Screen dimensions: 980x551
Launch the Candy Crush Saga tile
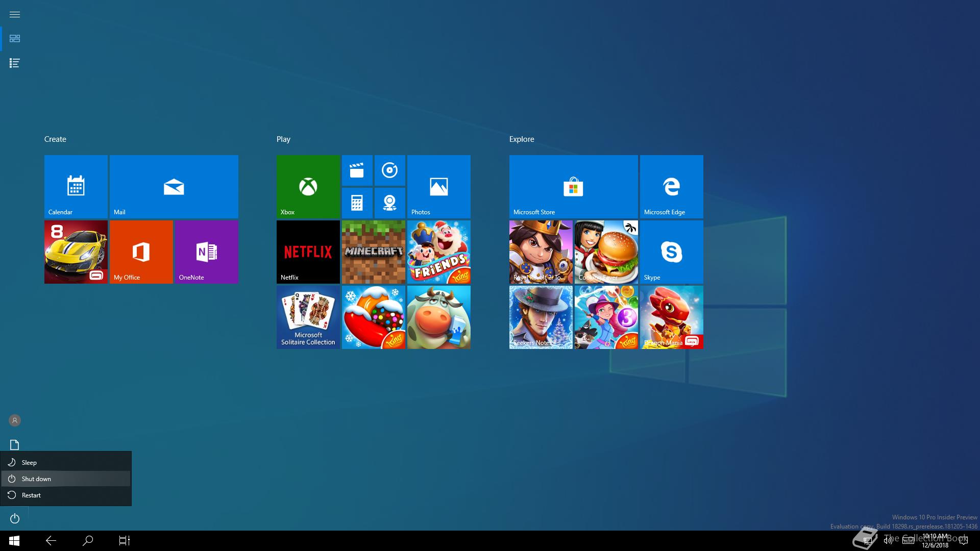point(373,317)
